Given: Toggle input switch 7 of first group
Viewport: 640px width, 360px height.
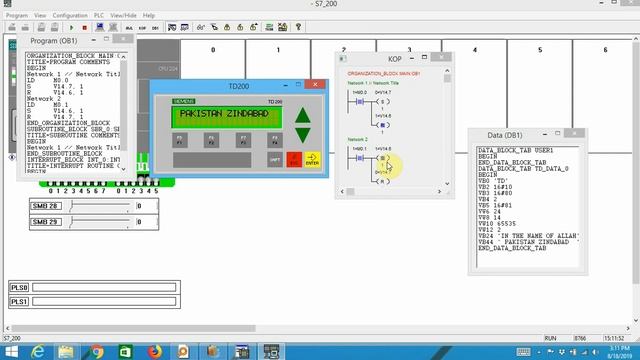Looking at the screenshot, I should pos(104,183).
